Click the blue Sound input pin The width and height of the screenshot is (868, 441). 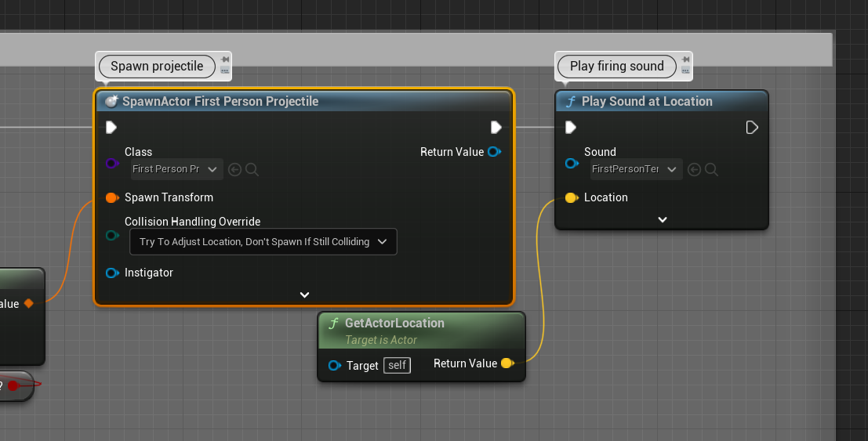pyautogui.click(x=572, y=163)
